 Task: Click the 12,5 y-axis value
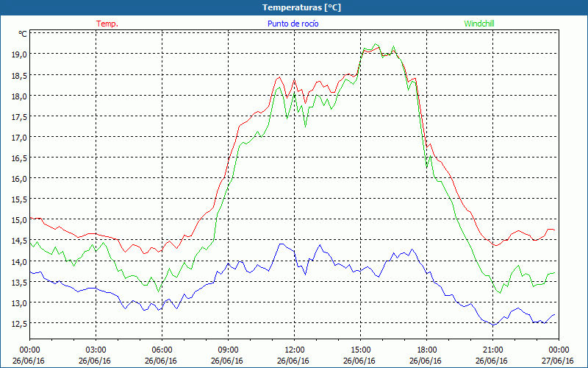tap(21, 324)
